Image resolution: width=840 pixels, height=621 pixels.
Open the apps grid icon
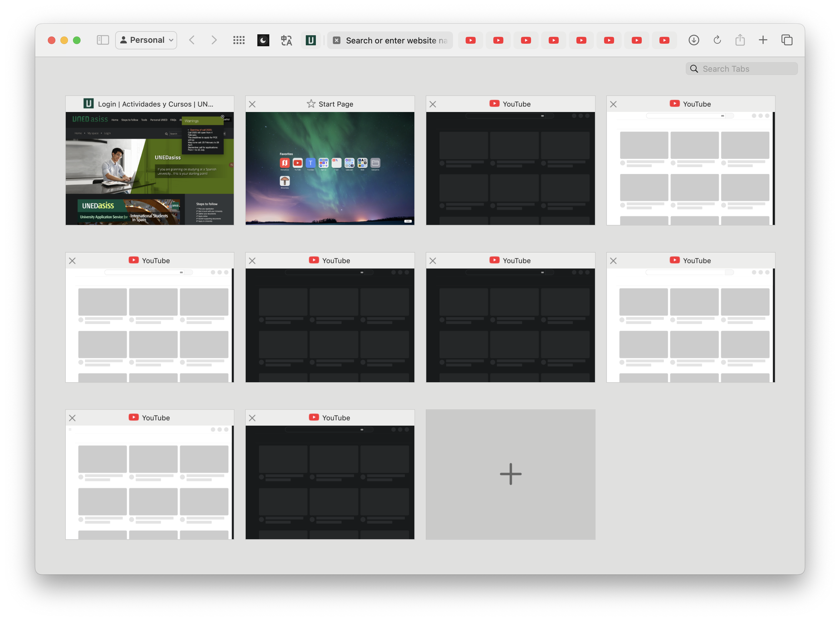(239, 40)
